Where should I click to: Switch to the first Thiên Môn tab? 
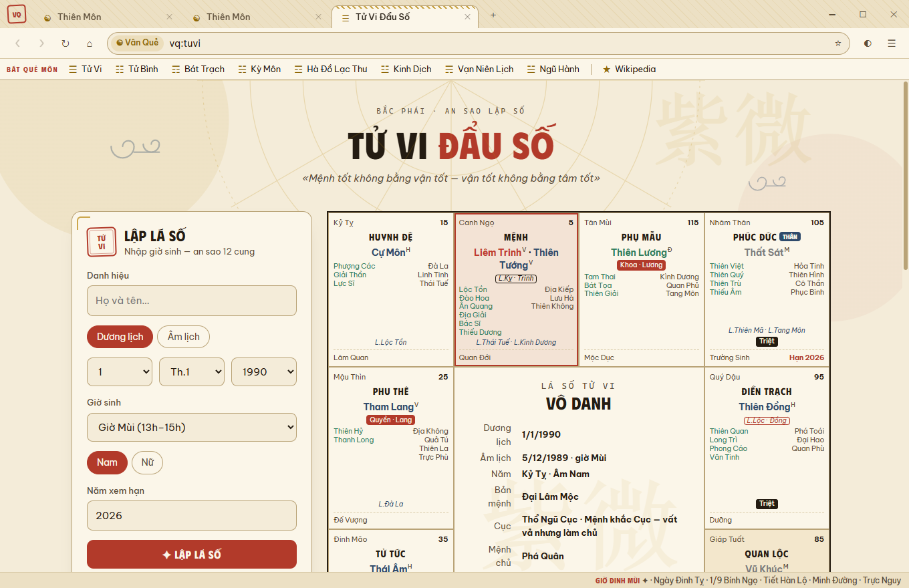click(x=107, y=17)
